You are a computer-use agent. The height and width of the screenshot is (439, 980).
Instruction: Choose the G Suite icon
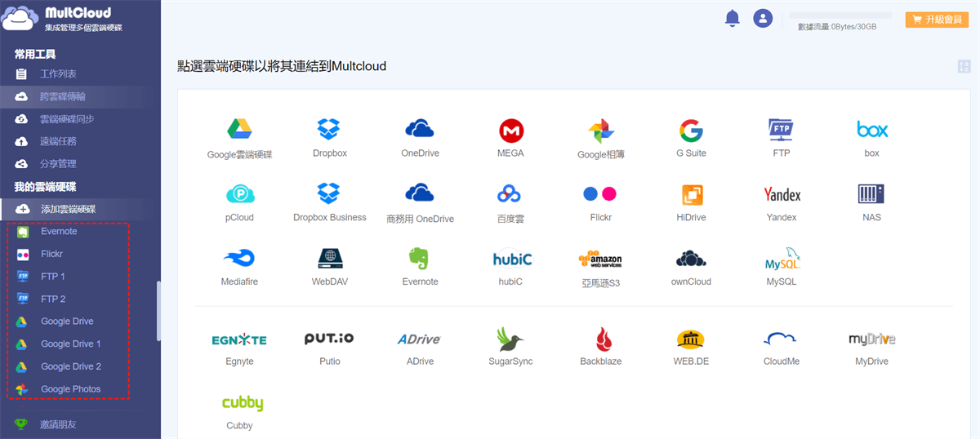pos(691,130)
